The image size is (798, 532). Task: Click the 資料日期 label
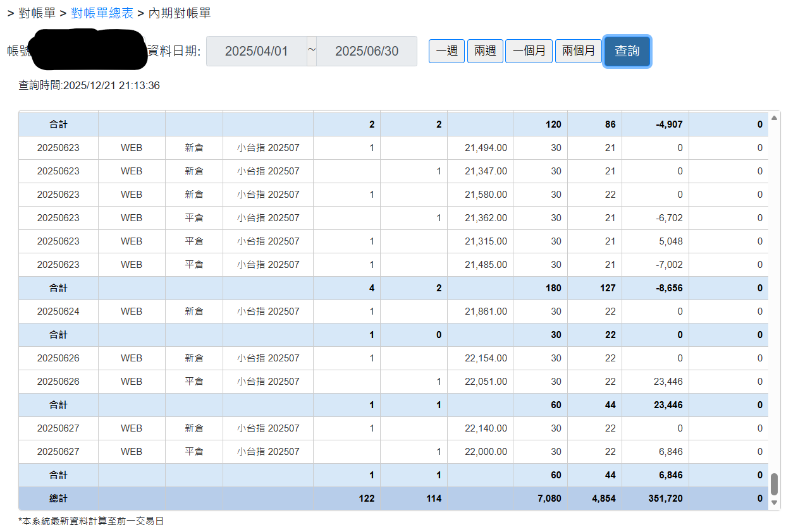click(173, 51)
